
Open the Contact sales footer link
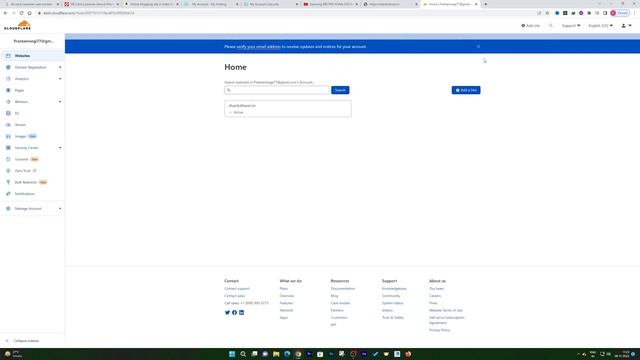[x=235, y=296]
